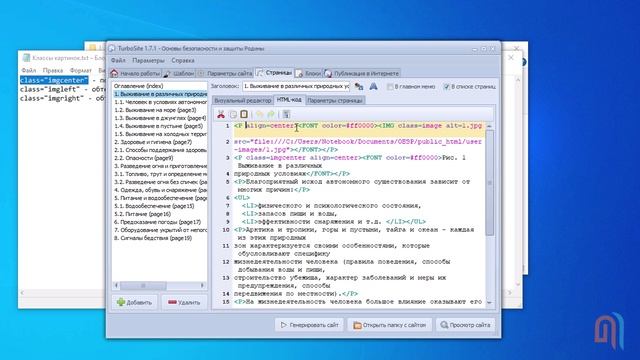Viewport: 640px width, 360px height.
Task: Click the last icon in the HTML editor toolbar
Action: 287,114
